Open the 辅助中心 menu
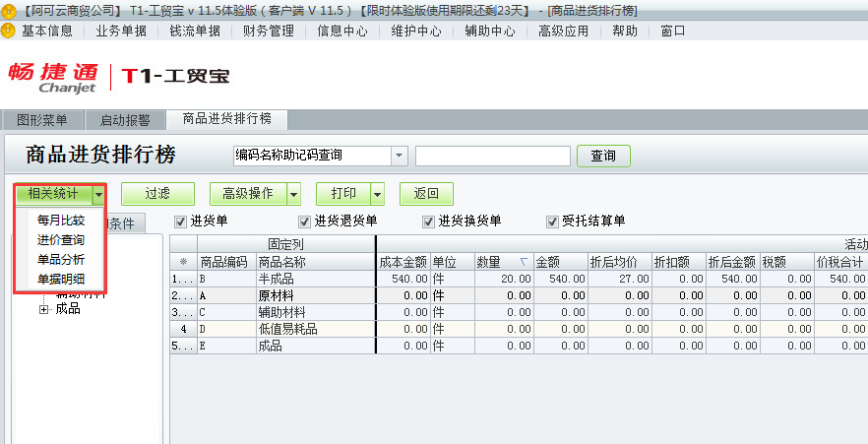Viewport: 868px width, 444px height. tap(490, 31)
